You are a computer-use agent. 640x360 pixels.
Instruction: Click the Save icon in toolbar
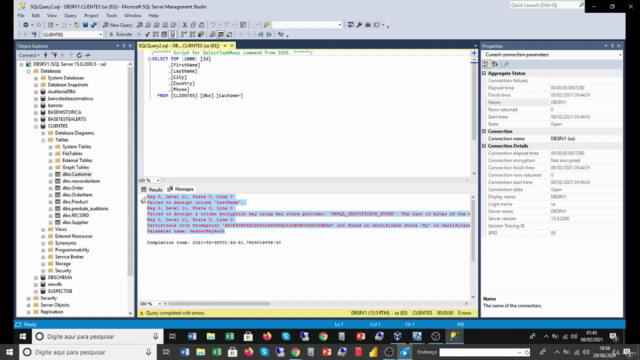pos(85,25)
